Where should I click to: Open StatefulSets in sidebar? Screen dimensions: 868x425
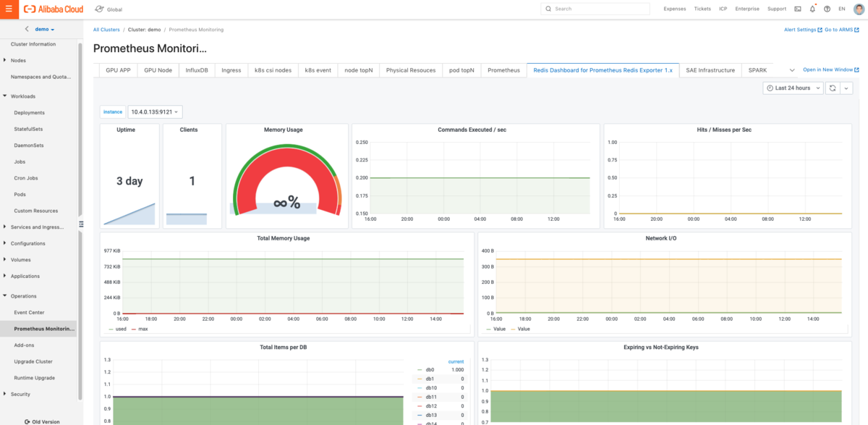(28, 129)
